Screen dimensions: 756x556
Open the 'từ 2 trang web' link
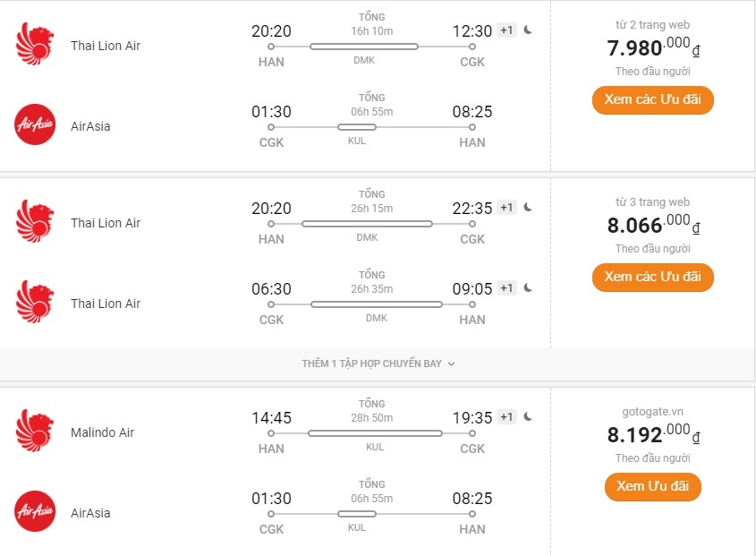click(x=652, y=25)
